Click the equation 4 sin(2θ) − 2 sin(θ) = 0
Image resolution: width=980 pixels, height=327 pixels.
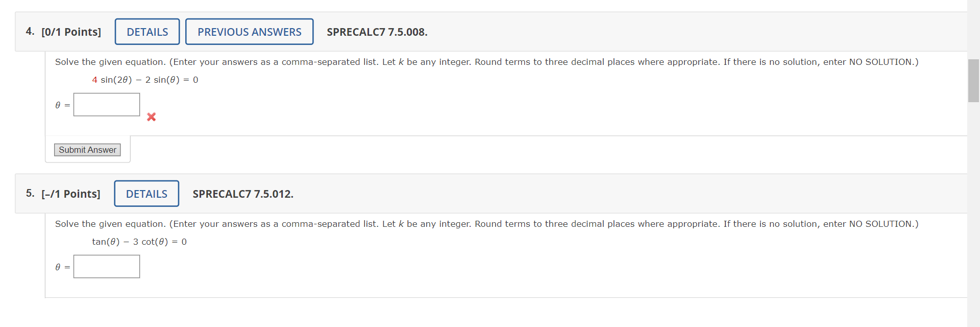[x=145, y=80]
